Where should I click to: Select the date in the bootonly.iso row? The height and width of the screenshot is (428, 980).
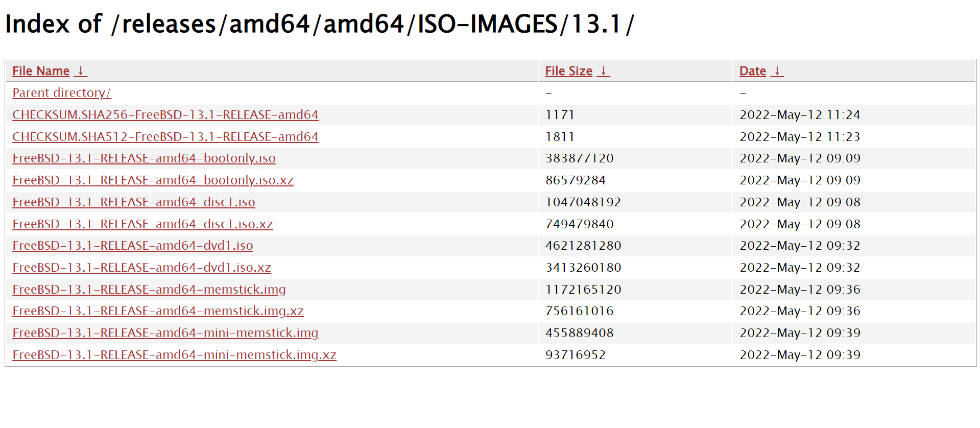(x=800, y=158)
